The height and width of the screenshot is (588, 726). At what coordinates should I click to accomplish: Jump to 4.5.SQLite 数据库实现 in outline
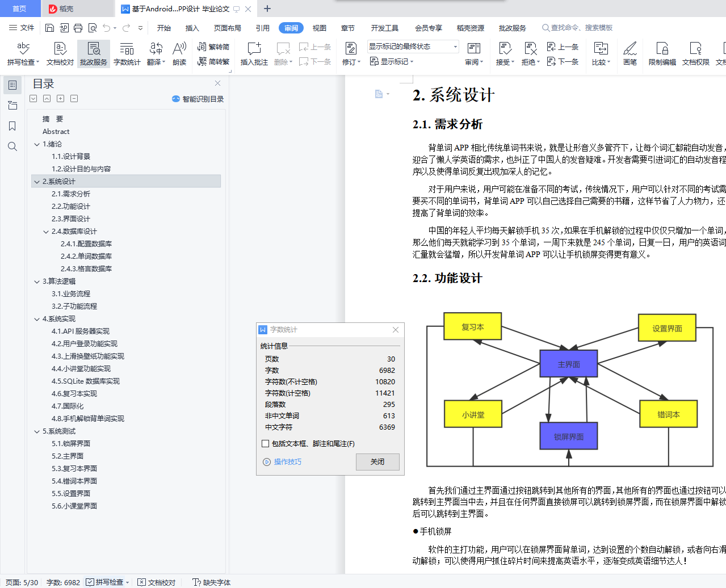pos(85,381)
